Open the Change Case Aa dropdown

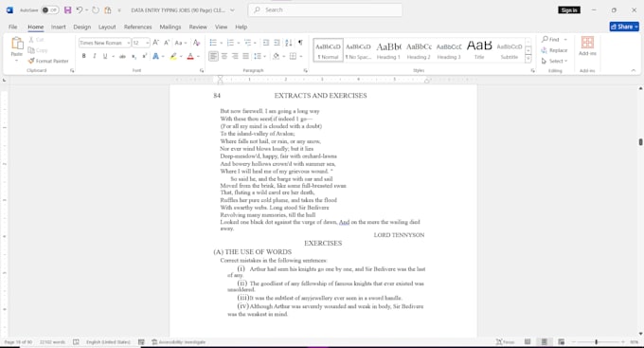[x=180, y=43]
